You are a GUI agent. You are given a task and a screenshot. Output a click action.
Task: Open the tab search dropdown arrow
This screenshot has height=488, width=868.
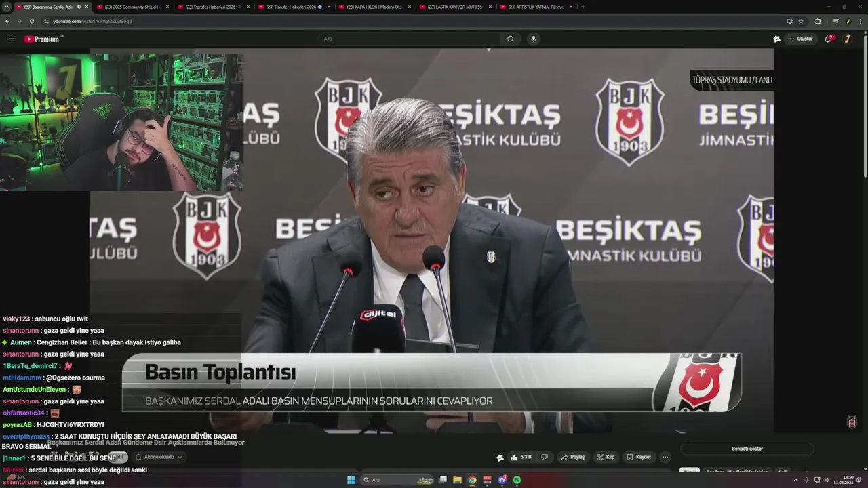(7, 7)
